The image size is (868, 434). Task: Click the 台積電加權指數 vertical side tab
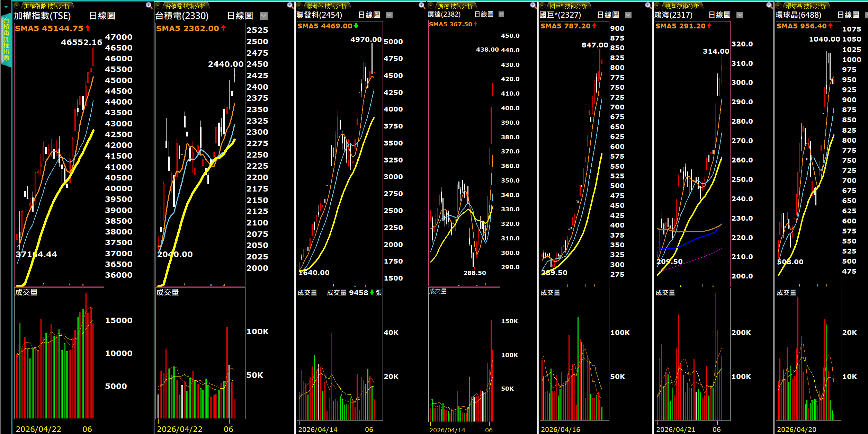tap(6, 39)
